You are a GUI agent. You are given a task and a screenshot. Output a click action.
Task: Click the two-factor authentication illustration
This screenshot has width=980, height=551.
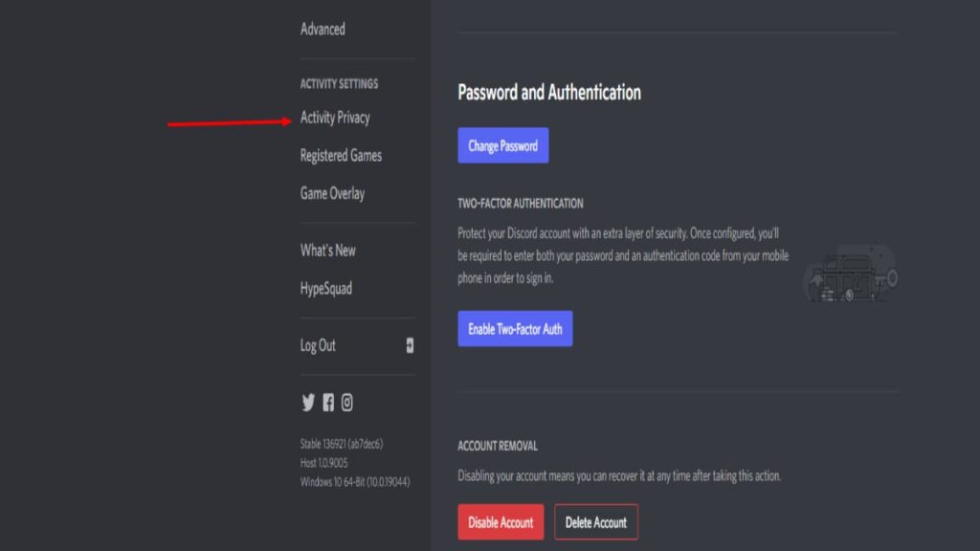pos(851,273)
